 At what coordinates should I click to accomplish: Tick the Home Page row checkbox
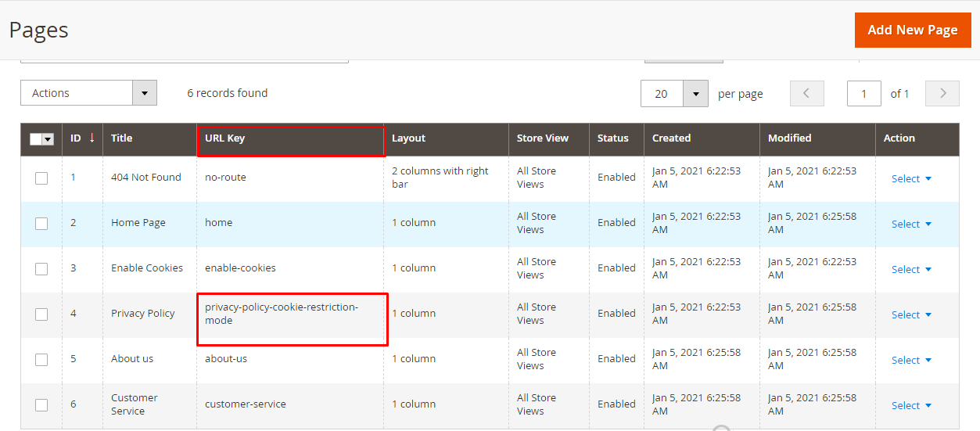tap(41, 224)
